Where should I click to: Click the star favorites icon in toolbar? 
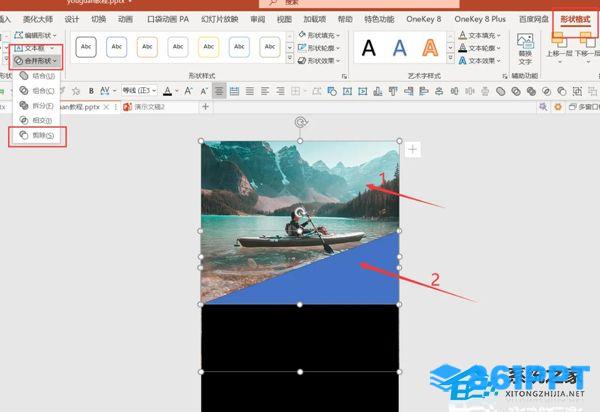point(76,91)
